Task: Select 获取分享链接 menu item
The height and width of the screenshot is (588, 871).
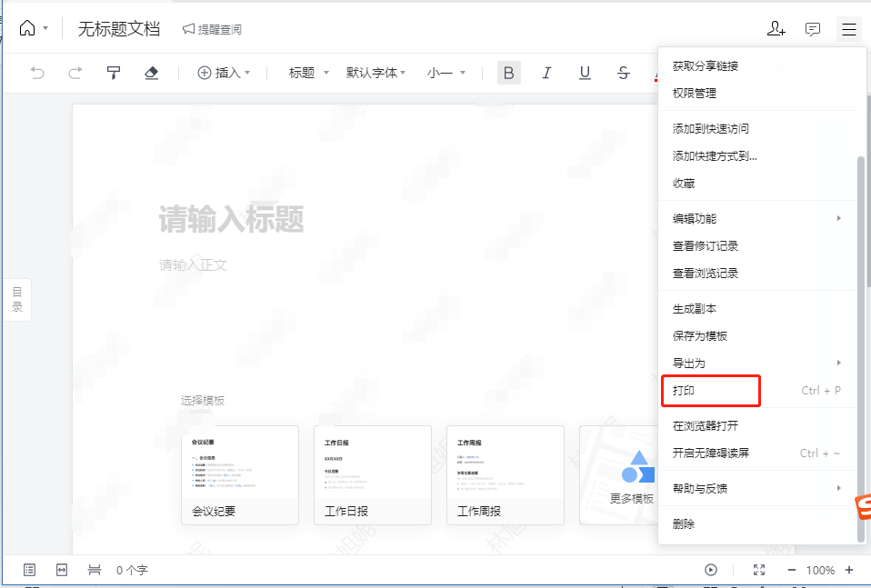Action: [757, 66]
